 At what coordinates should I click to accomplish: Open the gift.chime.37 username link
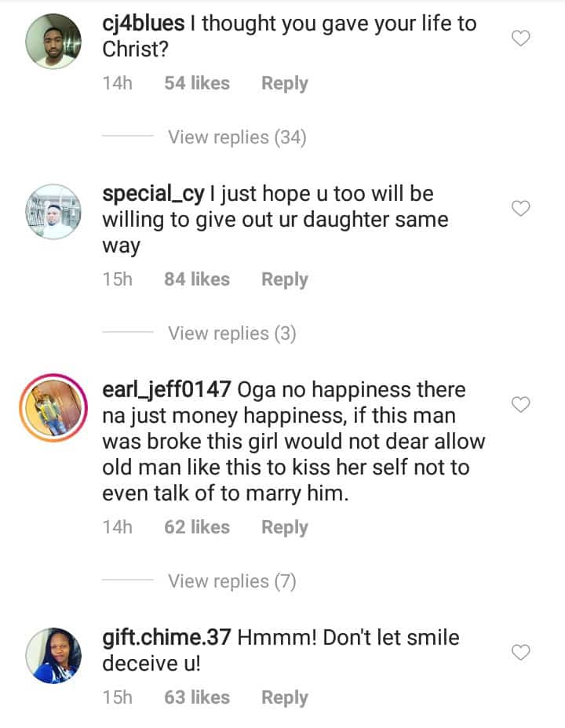tap(166, 637)
